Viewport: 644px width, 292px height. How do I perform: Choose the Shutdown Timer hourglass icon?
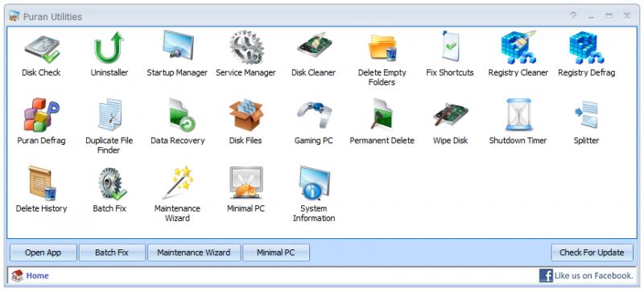(518, 114)
